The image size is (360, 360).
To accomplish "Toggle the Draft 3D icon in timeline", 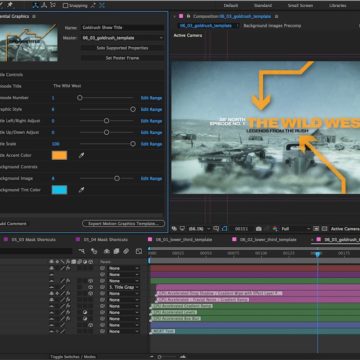I will [x=94, y=251].
